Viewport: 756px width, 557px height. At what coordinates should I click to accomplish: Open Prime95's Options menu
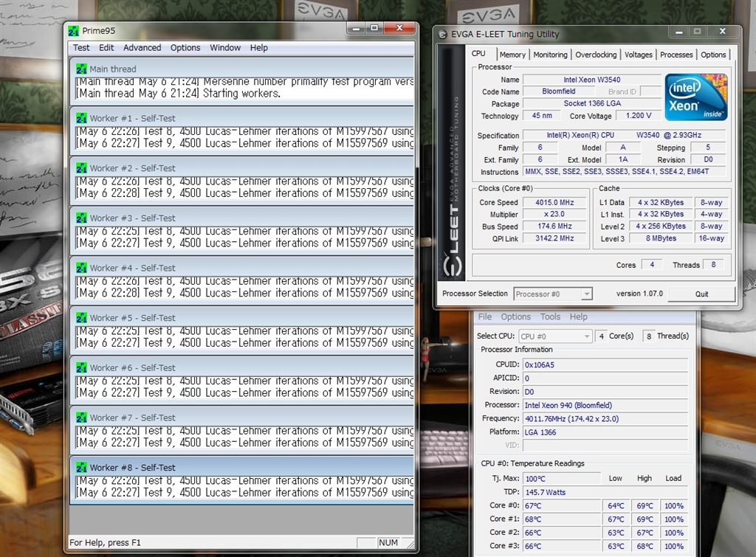pos(185,48)
